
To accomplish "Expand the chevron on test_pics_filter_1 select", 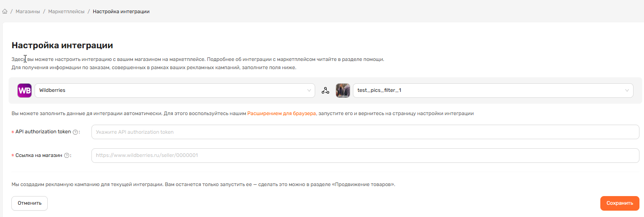I will [x=627, y=91].
